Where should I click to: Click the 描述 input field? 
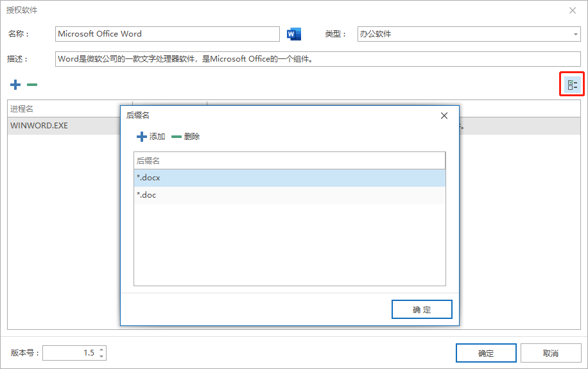click(x=318, y=59)
